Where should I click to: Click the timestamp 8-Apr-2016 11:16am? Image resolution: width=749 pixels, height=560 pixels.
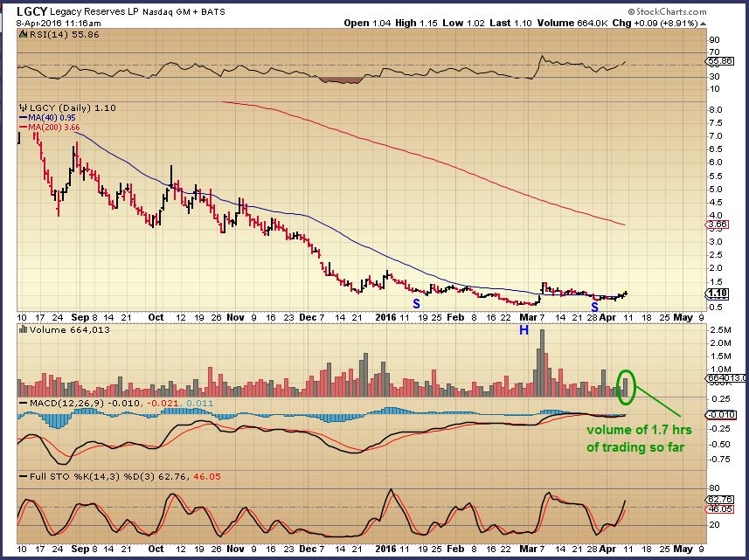click(x=59, y=23)
